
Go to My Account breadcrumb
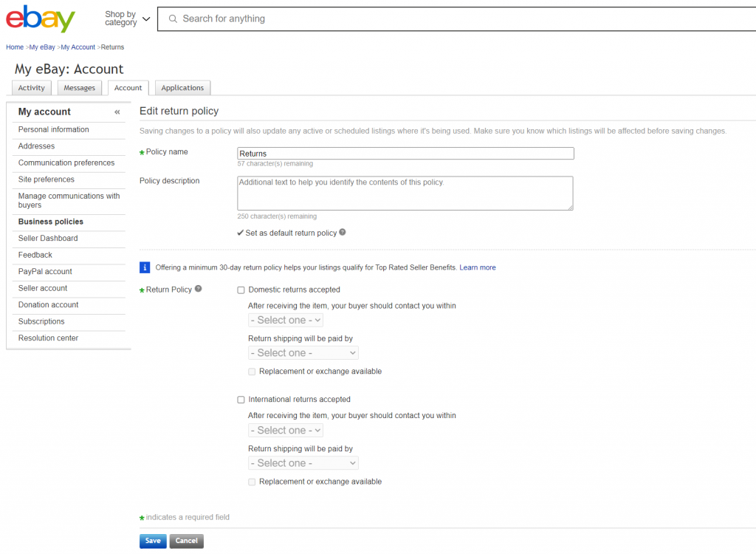coord(78,47)
